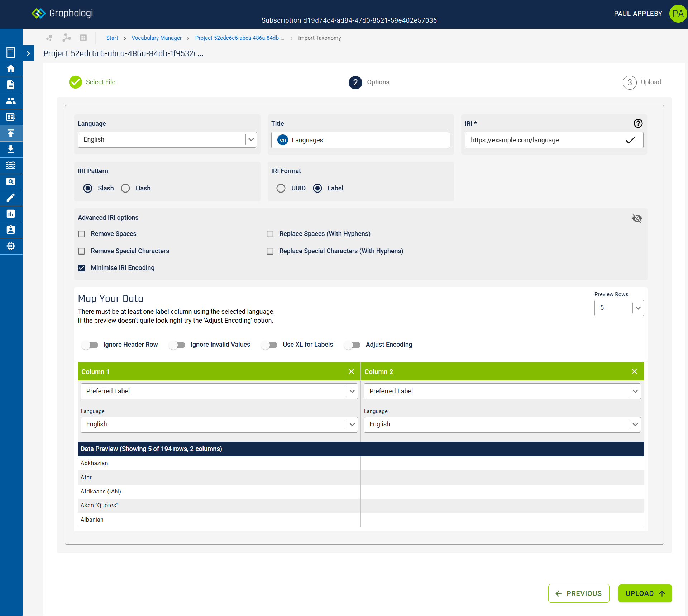Go to Vocabulary Manager breadcrumb link
The height and width of the screenshot is (616, 688).
[x=157, y=38]
